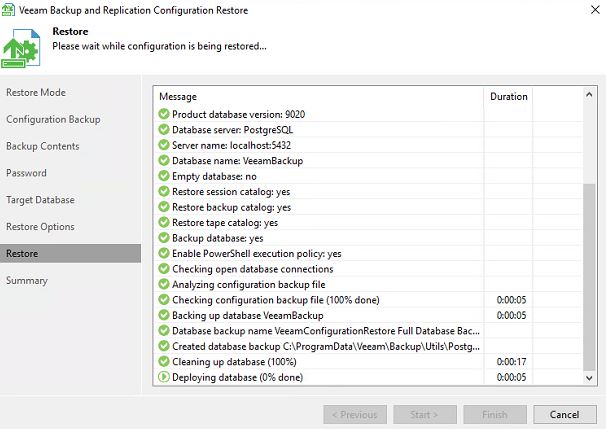Select the Backup Contents step in the sidebar

pos(43,146)
